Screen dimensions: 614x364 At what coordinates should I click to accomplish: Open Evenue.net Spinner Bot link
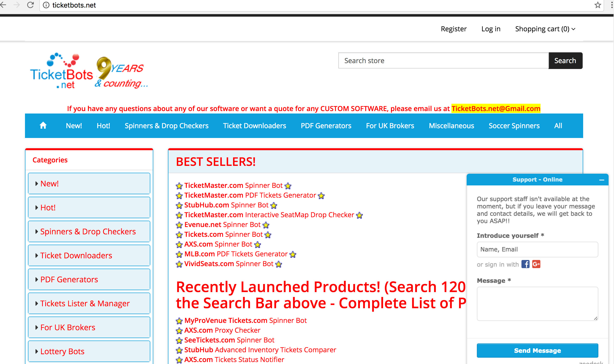pos(222,225)
